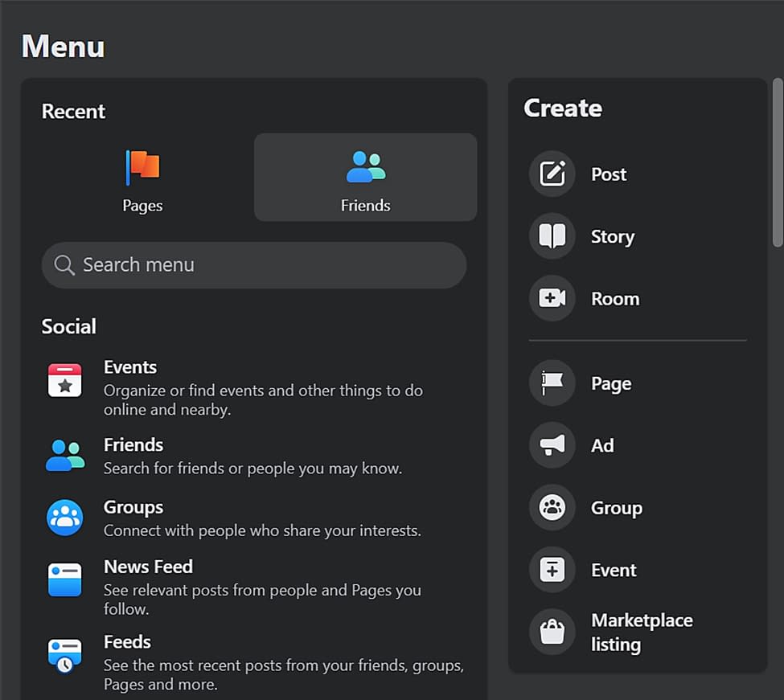Click the Ad megaphone icon
784x700 pixels.
[x=552, y=445]
